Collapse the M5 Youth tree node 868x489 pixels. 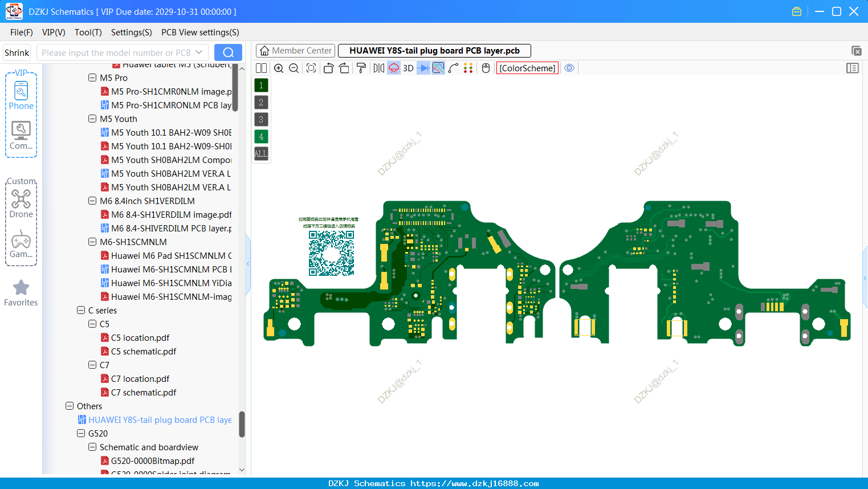(x=92, y=119)
